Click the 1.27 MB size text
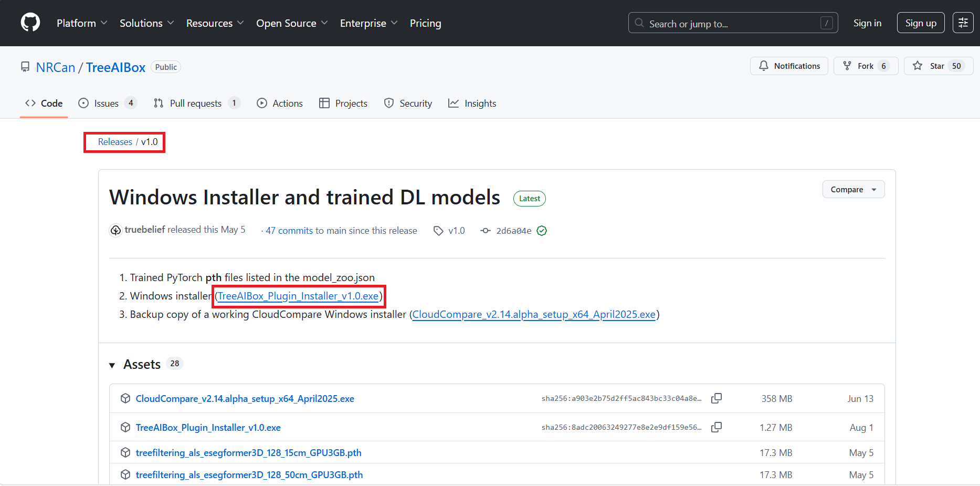 click(776, 427)
